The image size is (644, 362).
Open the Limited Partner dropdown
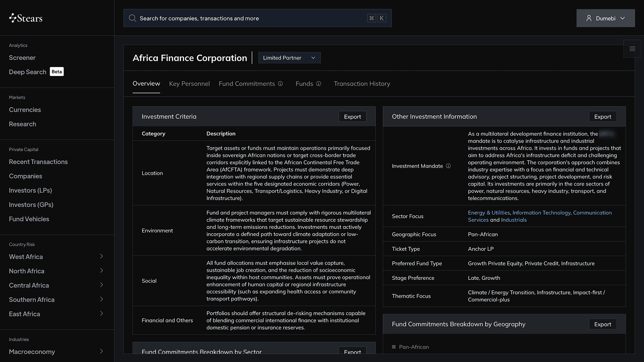[x=289, y=58]
